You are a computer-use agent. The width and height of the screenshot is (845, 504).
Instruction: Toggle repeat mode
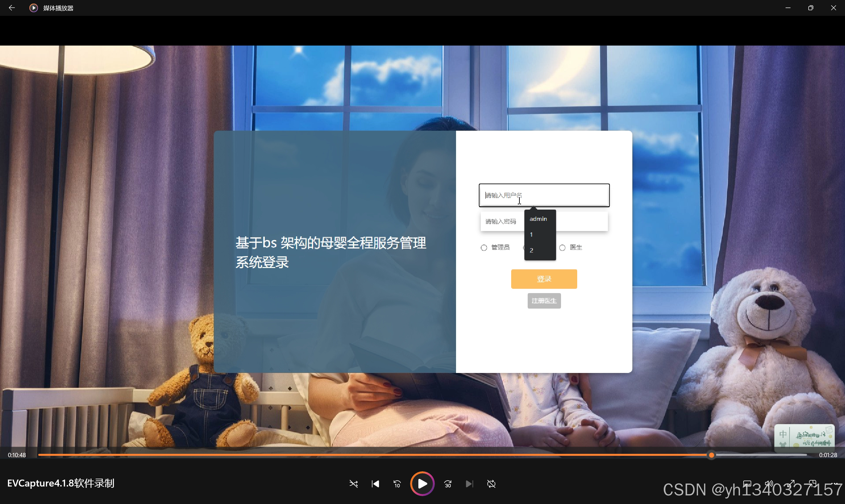coord(491,484)
